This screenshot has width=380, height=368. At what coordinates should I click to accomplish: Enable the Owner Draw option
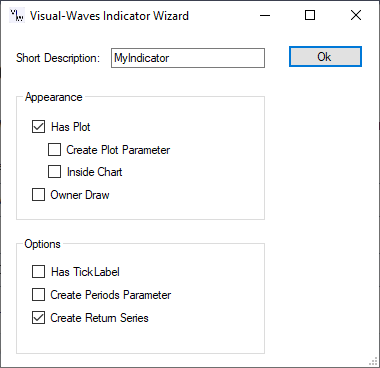pyautogui.click(x=38, y=195)
